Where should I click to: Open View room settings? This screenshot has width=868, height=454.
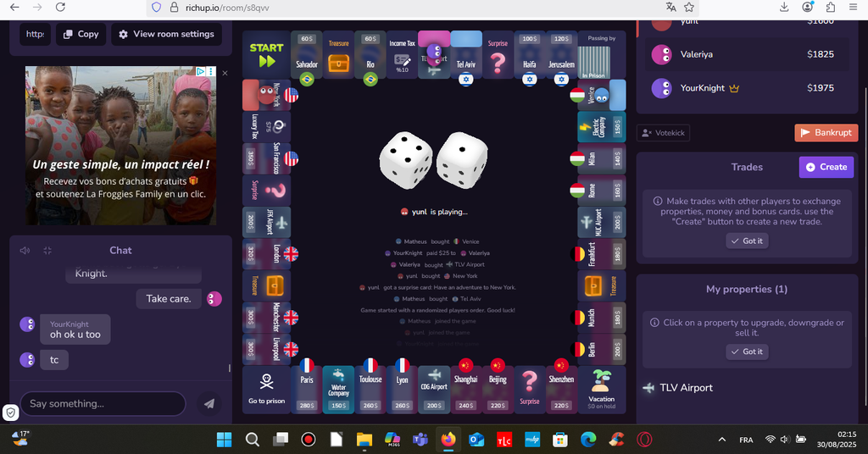pyautogui.click(x=166, y=34)
